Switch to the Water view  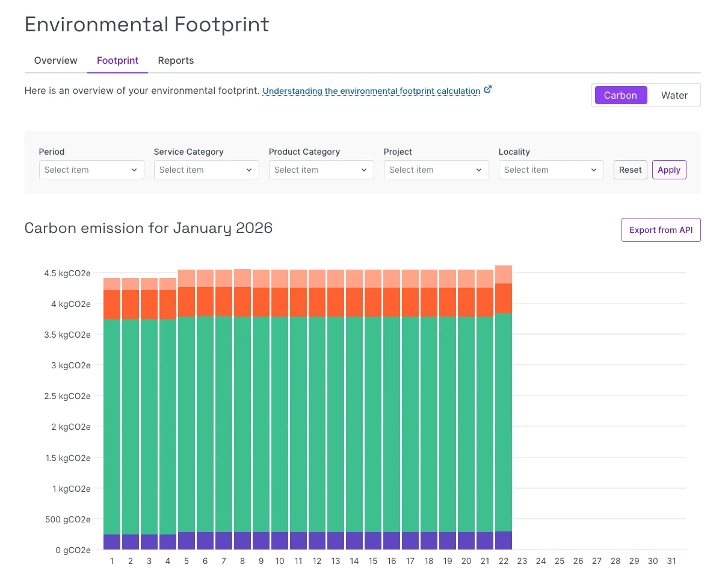pyautogui.click(x=674, y=95)
